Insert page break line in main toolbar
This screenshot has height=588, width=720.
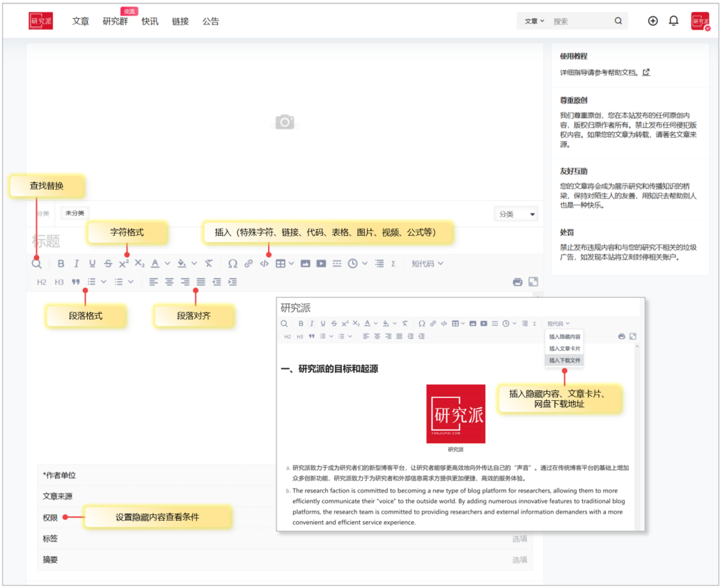pyautogui.click(x=337, y=264)
